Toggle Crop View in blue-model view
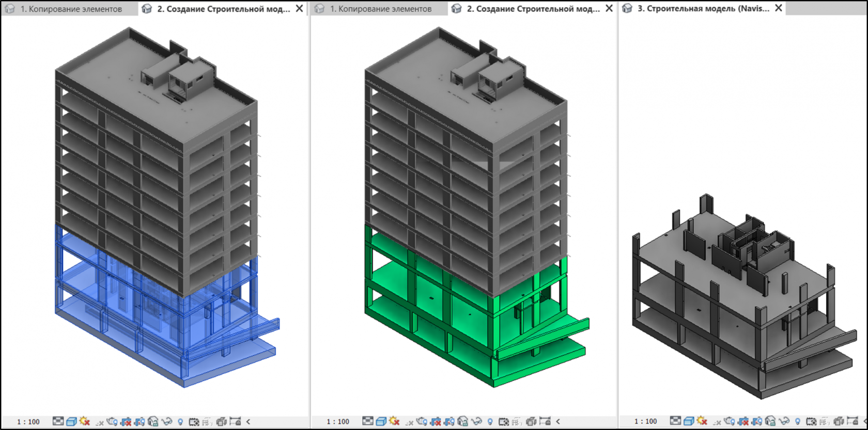Screen dimensions: 868x430 coord(126,421)
